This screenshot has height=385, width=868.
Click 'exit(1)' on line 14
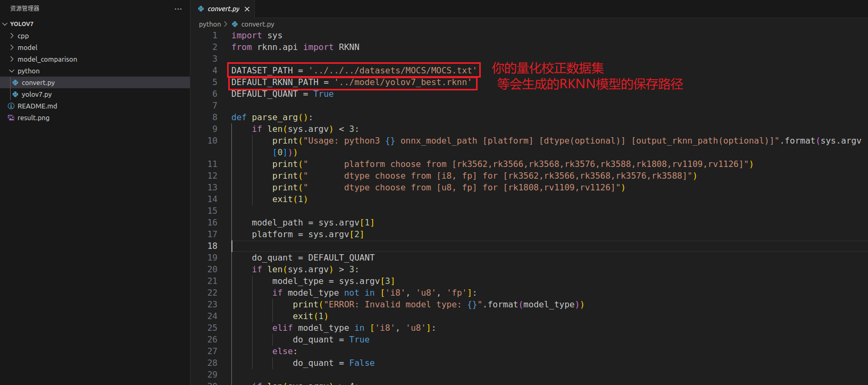pyautogui.click(x=290, y=199)
